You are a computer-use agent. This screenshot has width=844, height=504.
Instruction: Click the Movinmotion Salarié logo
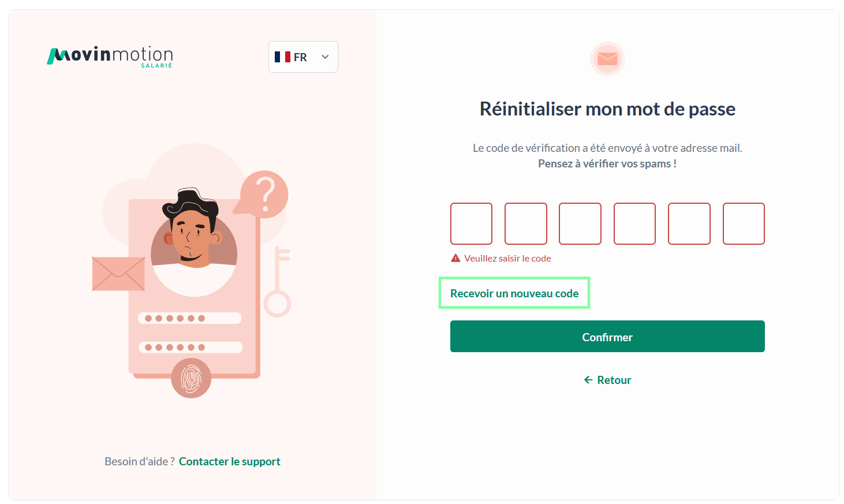(x=110, y=57)
